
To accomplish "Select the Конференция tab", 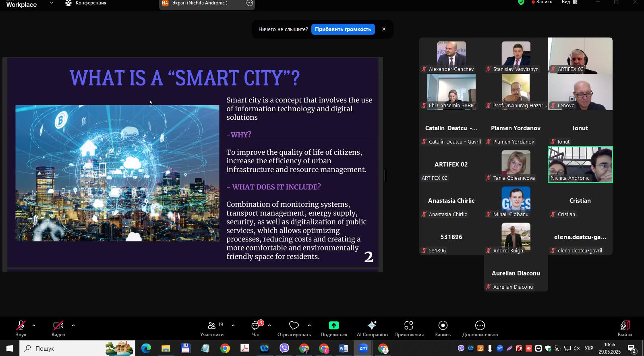I will pos(86,3).
